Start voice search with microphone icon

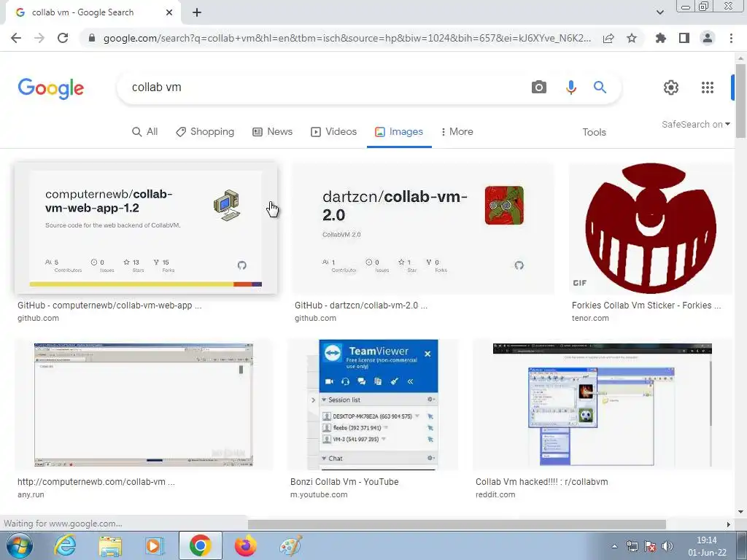tap(570, 87)
